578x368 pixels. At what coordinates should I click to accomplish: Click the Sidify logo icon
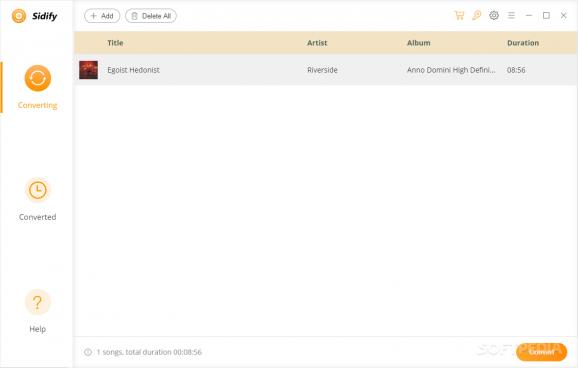point(19,16)
